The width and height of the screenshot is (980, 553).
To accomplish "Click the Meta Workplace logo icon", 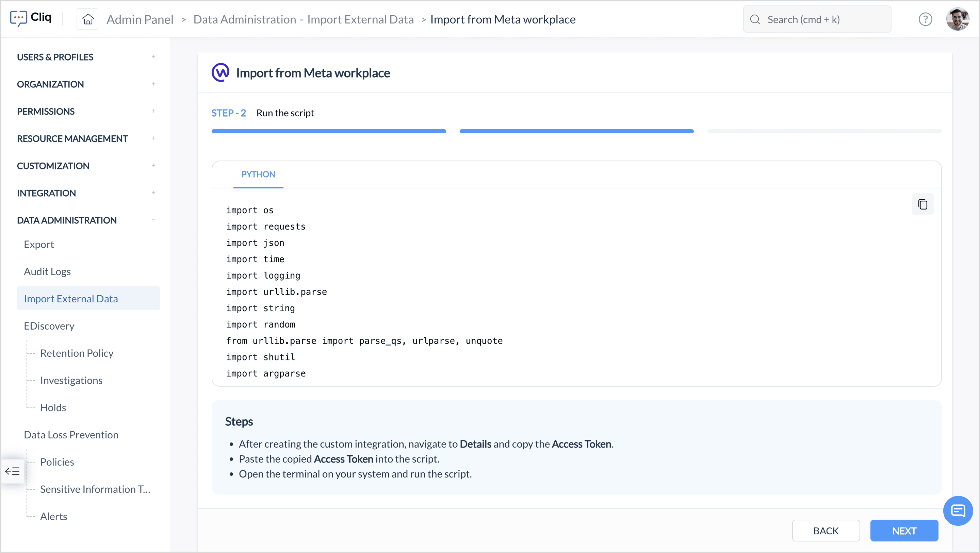I will point(220,73).
